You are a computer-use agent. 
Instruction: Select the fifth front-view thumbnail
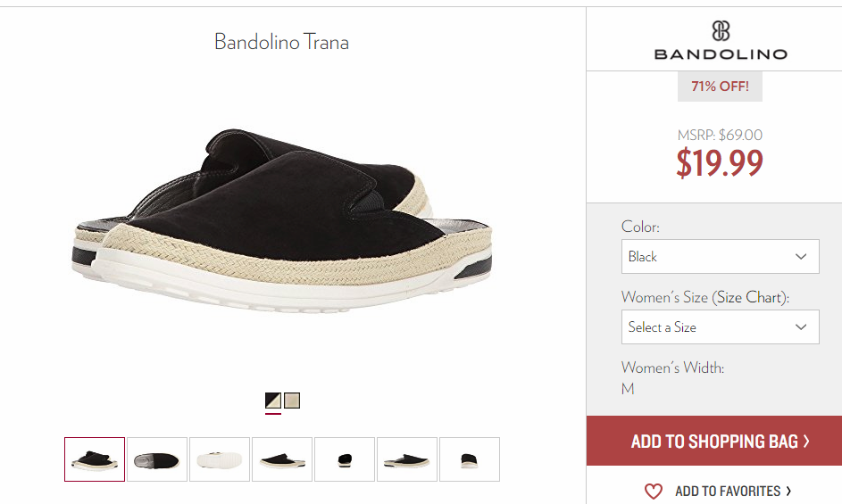344,459
